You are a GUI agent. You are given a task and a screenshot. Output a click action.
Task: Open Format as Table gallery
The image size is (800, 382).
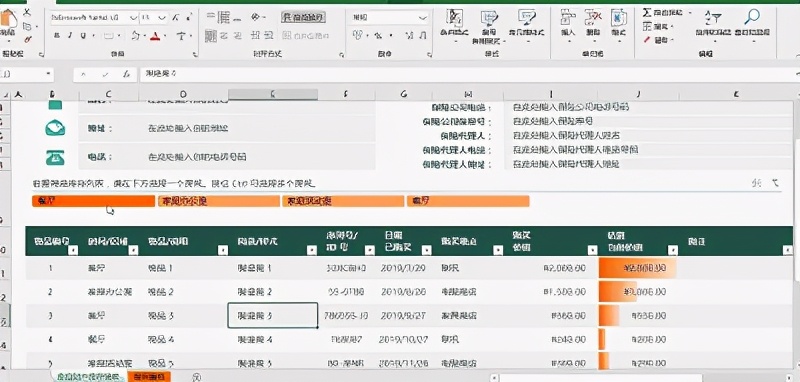point(488,26)
